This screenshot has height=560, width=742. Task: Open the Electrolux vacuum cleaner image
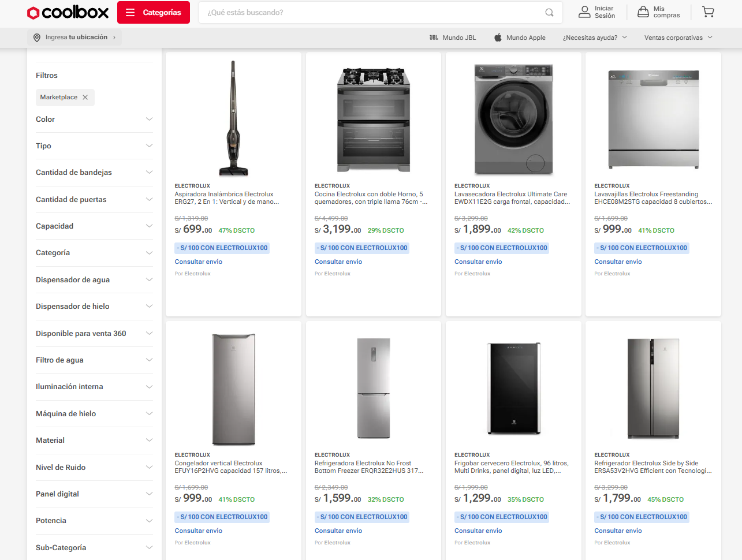click(233, 118)
